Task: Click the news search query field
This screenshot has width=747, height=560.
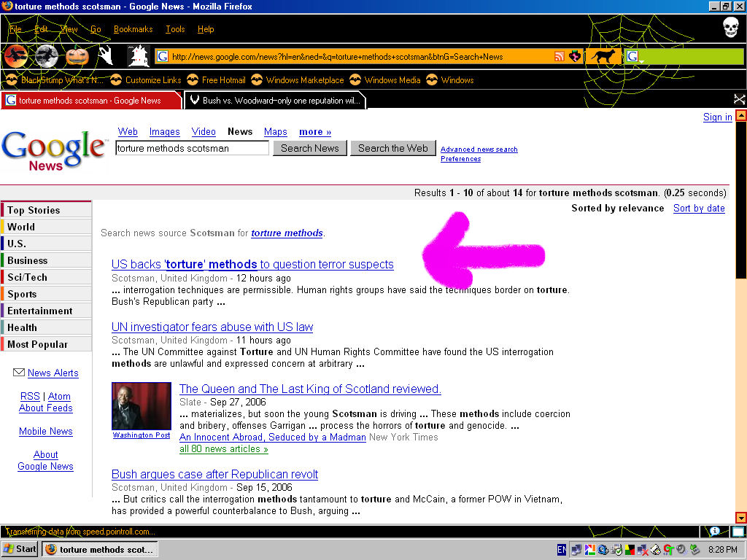Action: point(193,148)
